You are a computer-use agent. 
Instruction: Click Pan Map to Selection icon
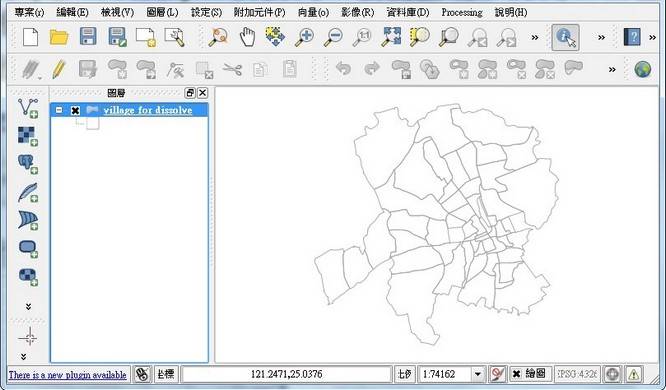(x=275, y=37)
